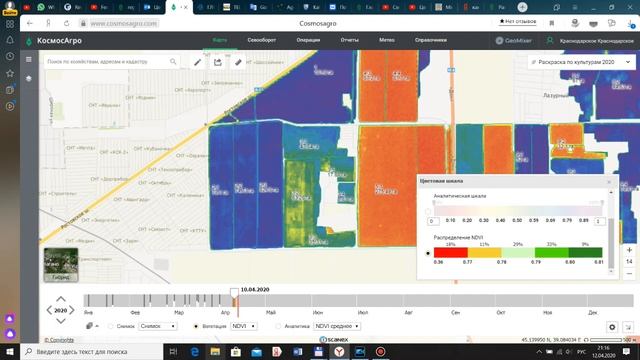Screen dimensions: 640x360
Task: Select the Аналитическая шкала radio option
Action: [428, 211]
